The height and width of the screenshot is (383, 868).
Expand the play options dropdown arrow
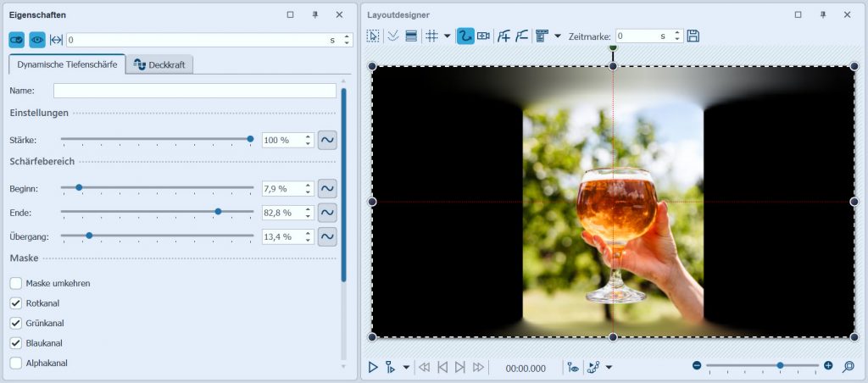tap(406, 368)
